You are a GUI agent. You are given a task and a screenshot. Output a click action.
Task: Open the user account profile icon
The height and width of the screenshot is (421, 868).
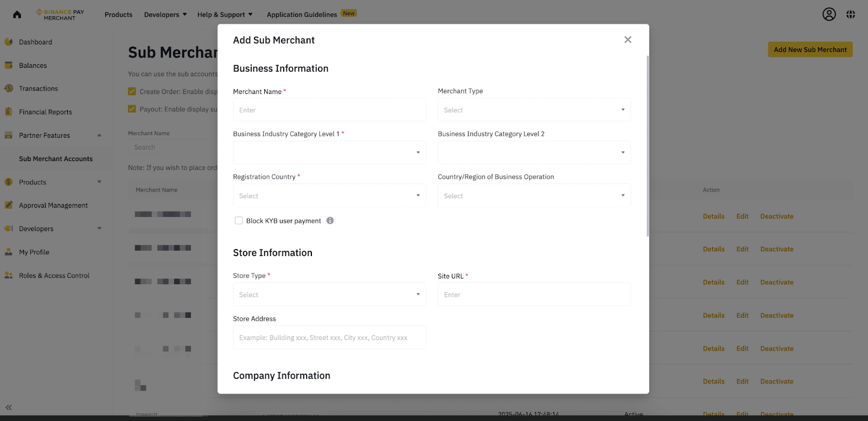tap(829, 15)
